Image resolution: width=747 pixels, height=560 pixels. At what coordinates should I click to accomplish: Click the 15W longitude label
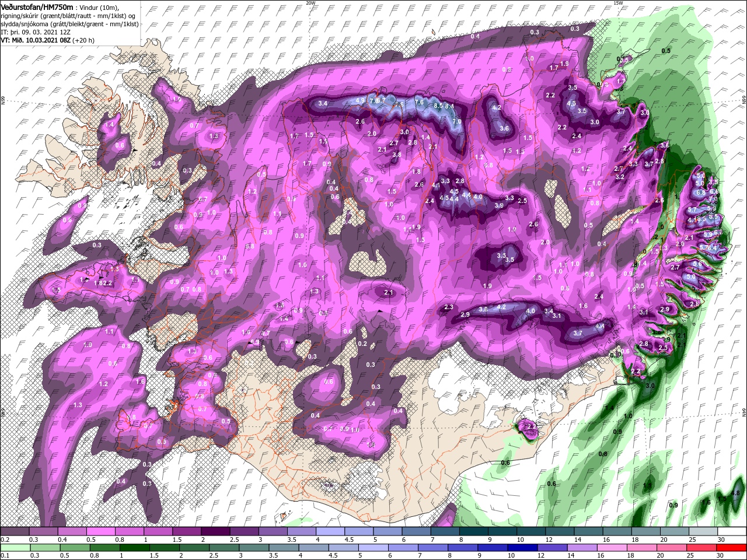[618, 3]
